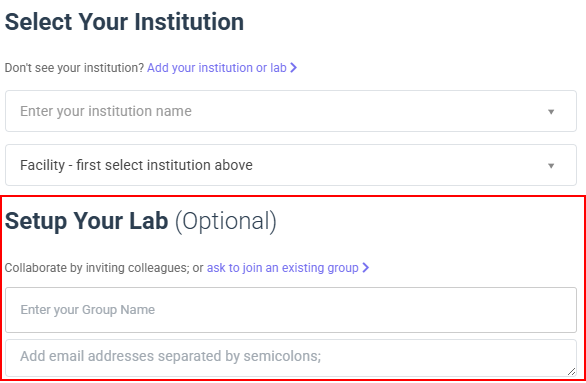
Task: Click the Facility - first select institution above text
Action: 136,165
